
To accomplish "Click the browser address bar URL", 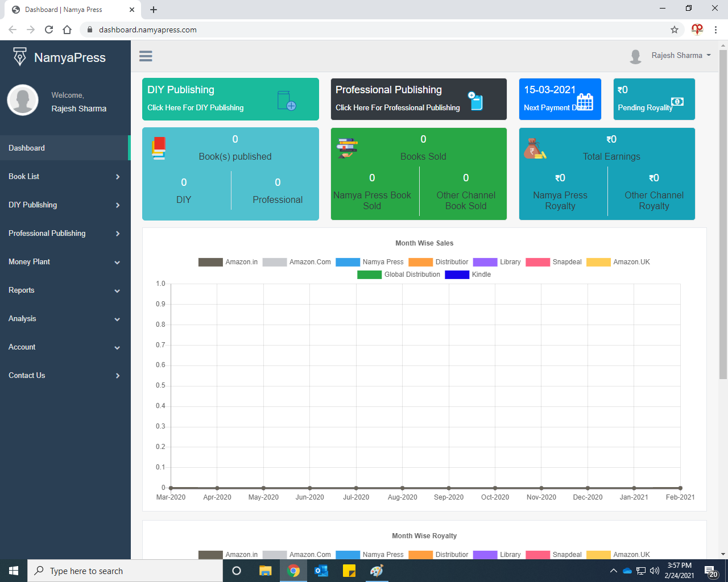I will click(x=148, y=30).
